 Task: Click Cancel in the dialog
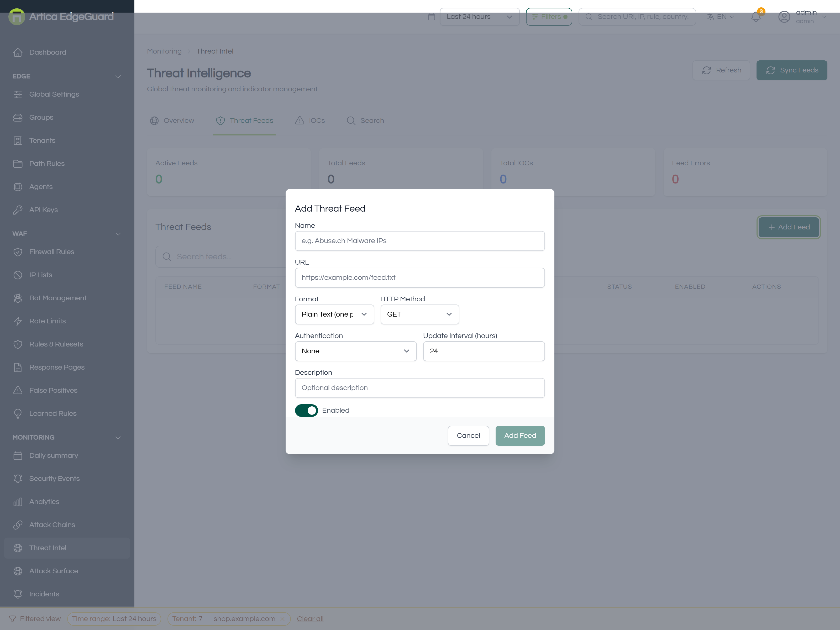(x=468, y=435)
